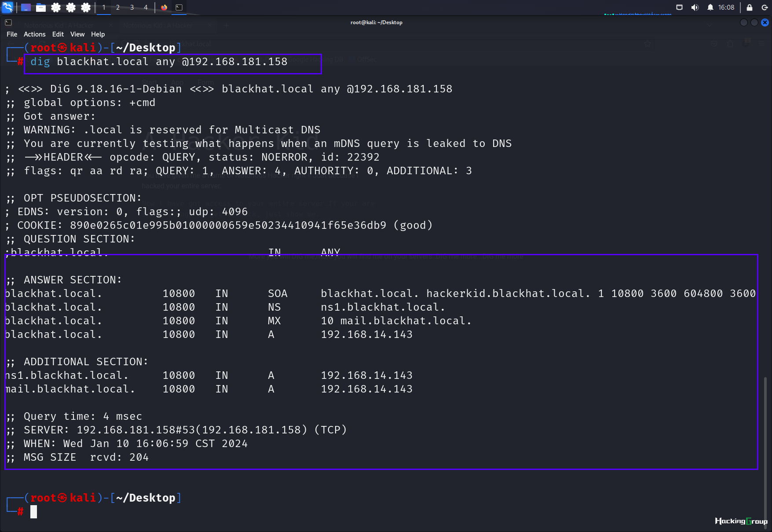This screenshot has width=772, height=532.
Task: Switch to workspace 2
Action: point(118,7)
